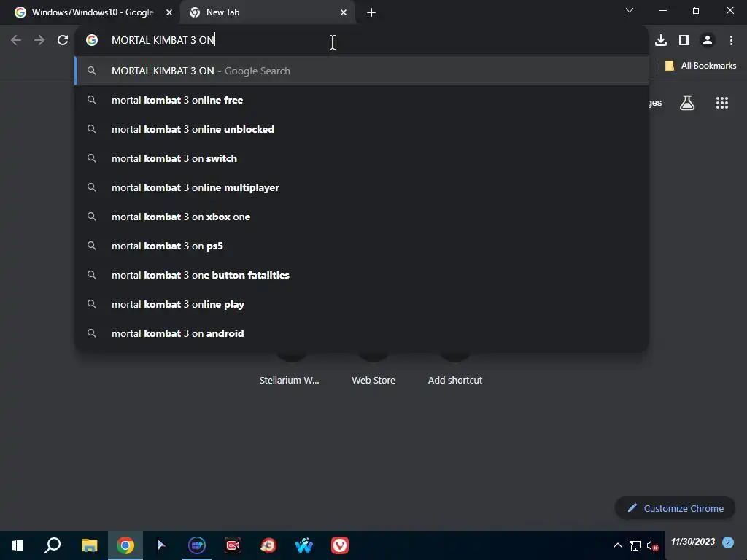This screenshot has height=560, width=747.
Task: Pick 'mortal kombat 3 online play' suggestion
Action: point(362,304)
